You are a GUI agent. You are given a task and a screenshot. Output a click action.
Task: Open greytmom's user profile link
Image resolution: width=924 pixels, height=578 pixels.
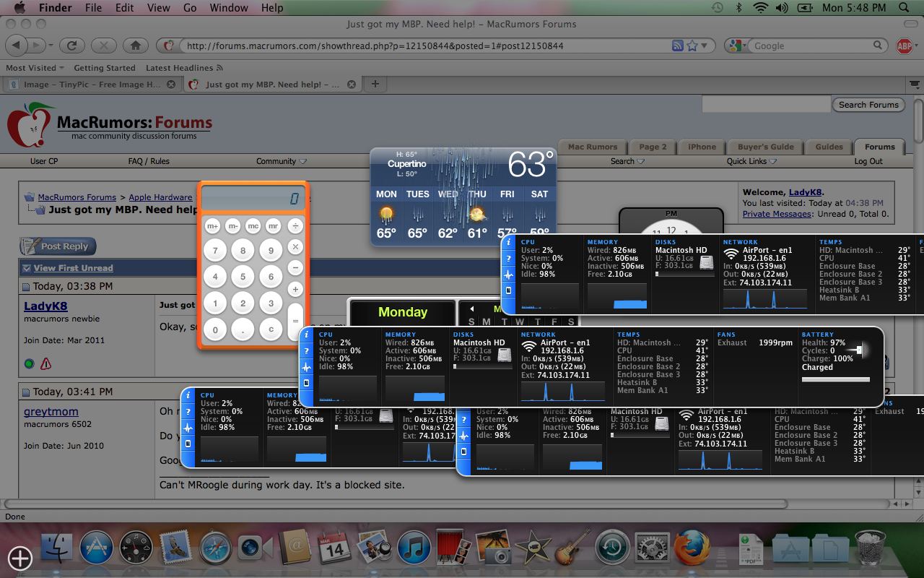click(x=51, y=412)
